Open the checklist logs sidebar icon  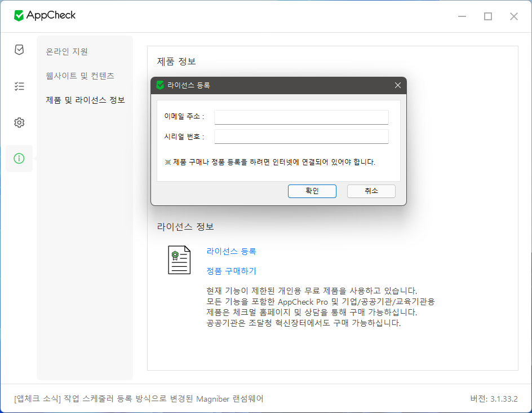[x=19, y=86]
